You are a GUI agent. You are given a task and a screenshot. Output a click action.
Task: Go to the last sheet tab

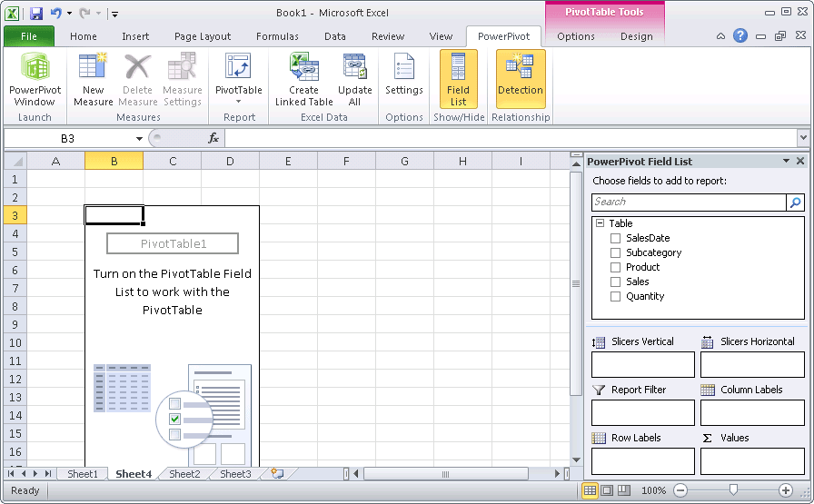[48, 473]
